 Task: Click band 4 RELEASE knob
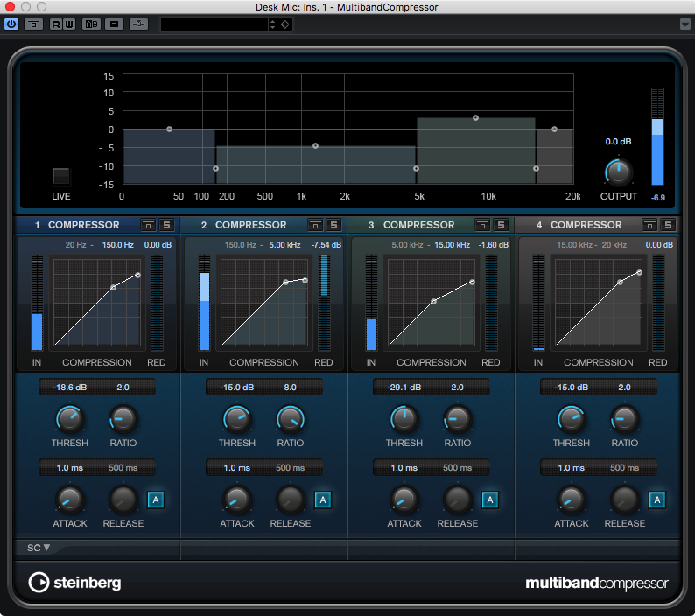624,500
